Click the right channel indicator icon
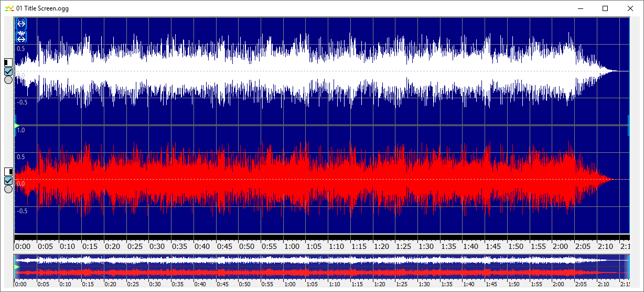The width and height of the screenshot is (644, 292). click(x=8, y=172)
